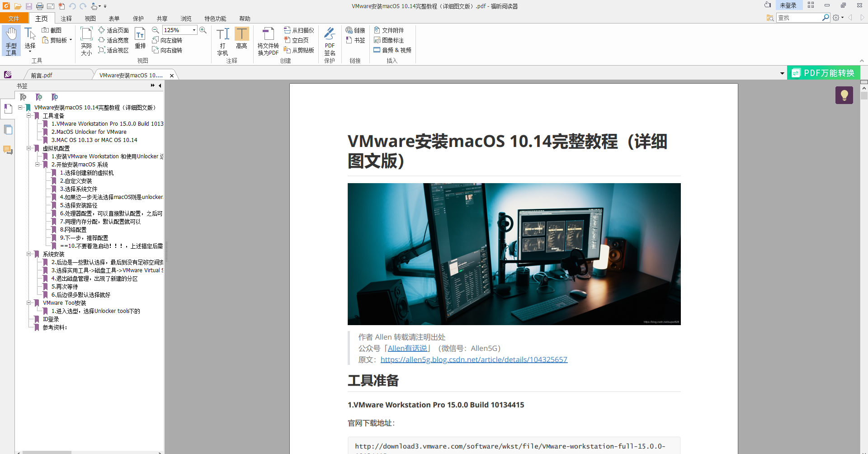Select bookmark 2.MacOS Unlocker for VMware
Screen dimensions: 868x454
89,132
